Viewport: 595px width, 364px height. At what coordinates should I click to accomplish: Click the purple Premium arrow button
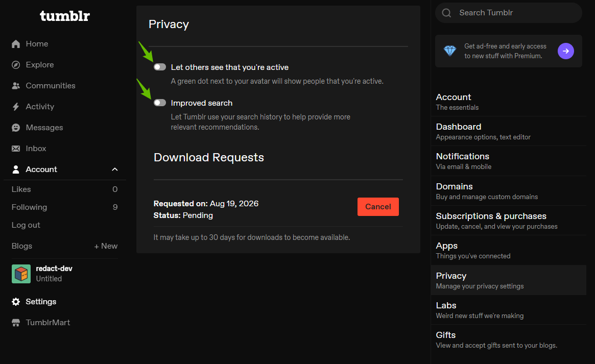click(566, 51)
